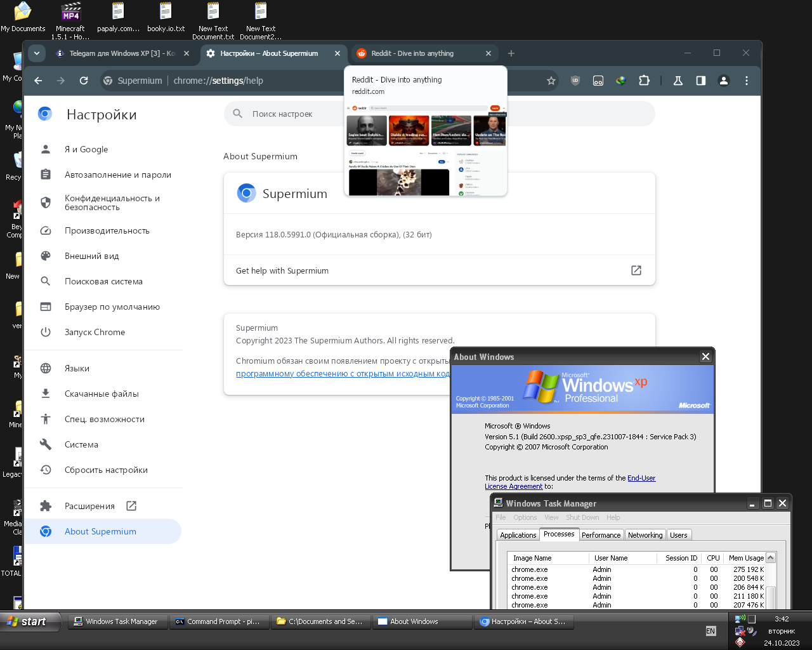Image resolution: width=812 pixels, height=650 pixels.
Task: Toggle the browser side panel
Action: click(x=701, y=81)
